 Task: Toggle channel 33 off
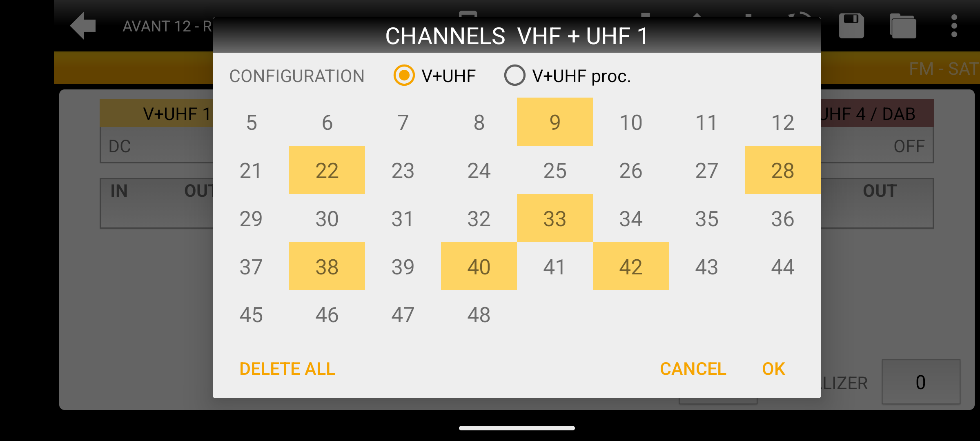point(555,218)
